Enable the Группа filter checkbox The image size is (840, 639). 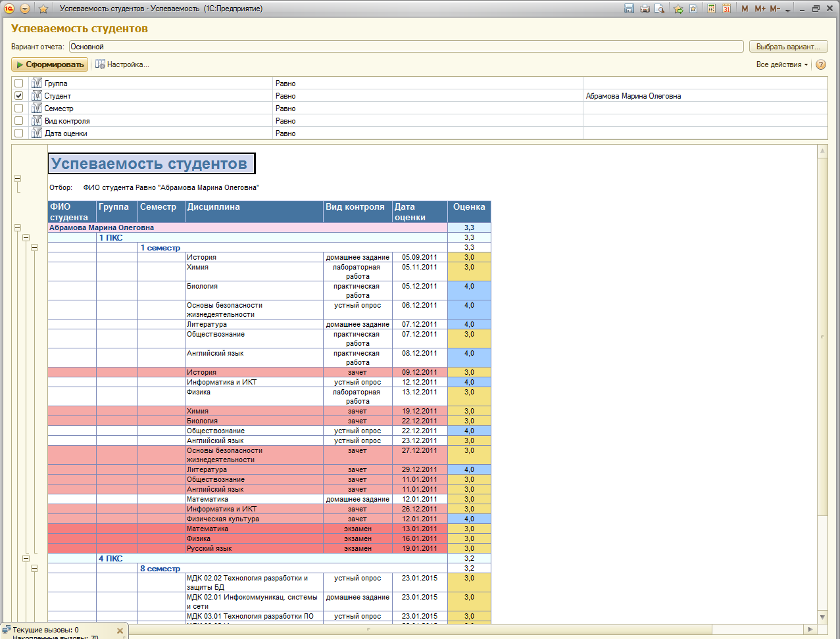point(18,83)
